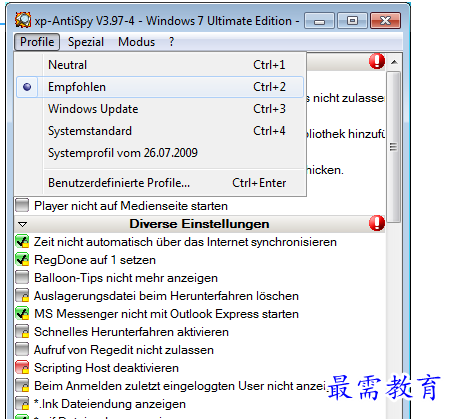Viewport: 449px width, 419px height.
Task: Open the ? help menu
Action: pyautogui.click(x=171, y=42)
